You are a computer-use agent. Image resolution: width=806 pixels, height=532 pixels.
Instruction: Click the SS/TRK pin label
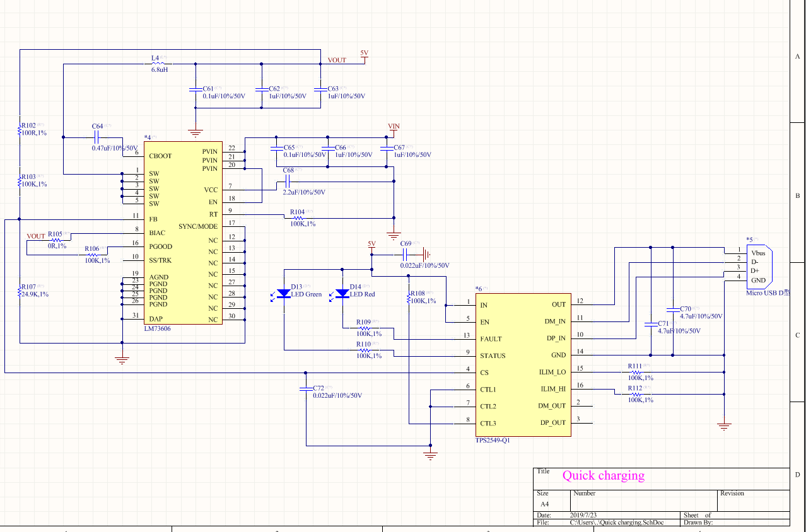coord(160,260)
